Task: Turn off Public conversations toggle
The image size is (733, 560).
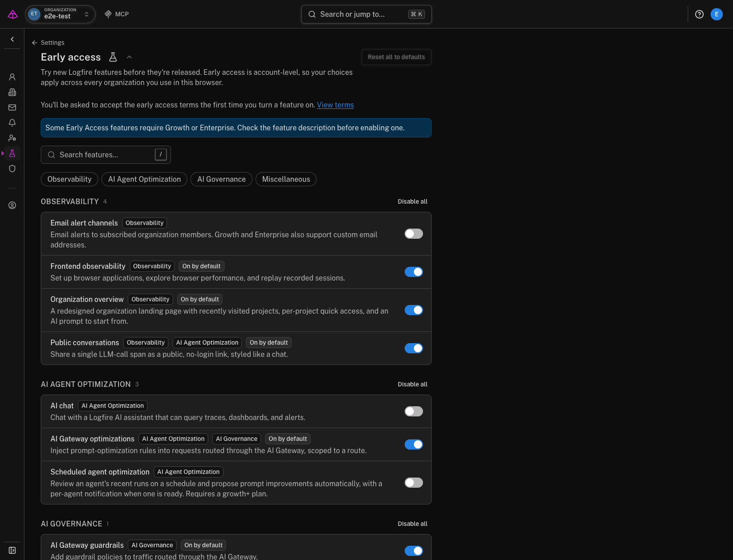Action: tap(414, 348)
